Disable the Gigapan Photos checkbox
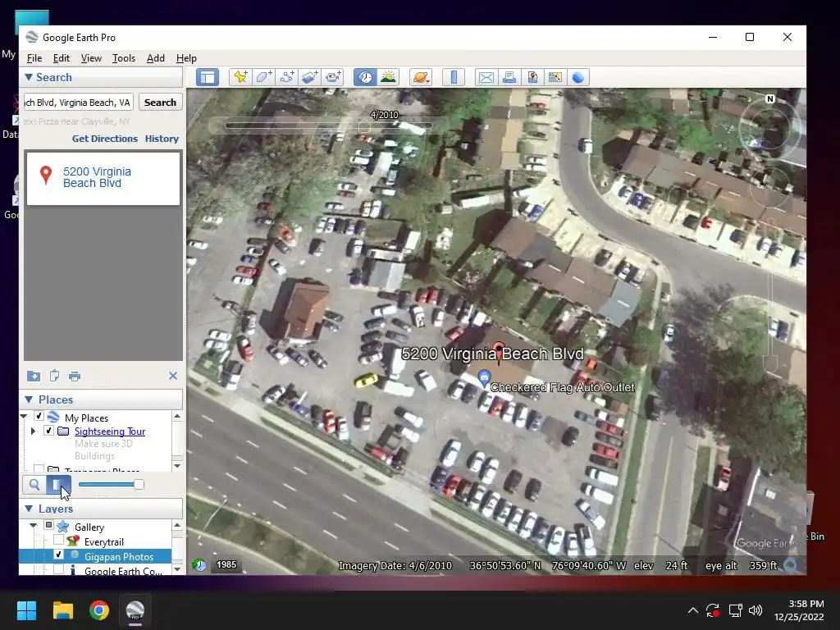Viewport: 840px width, 630px height. pos(59,555)
